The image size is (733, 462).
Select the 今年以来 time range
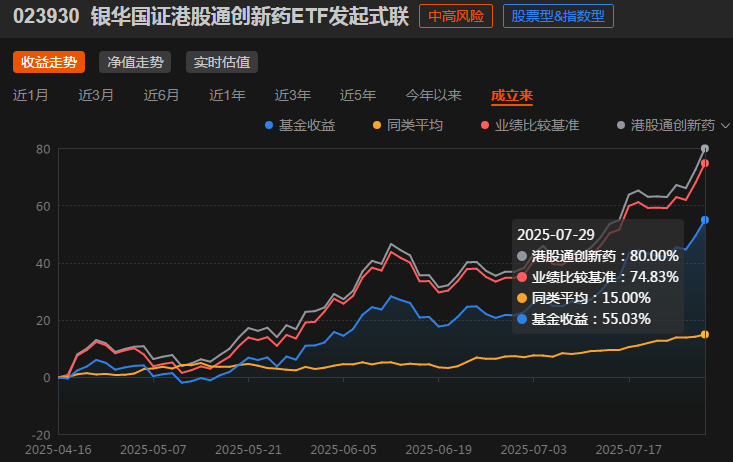pos(433,95)
